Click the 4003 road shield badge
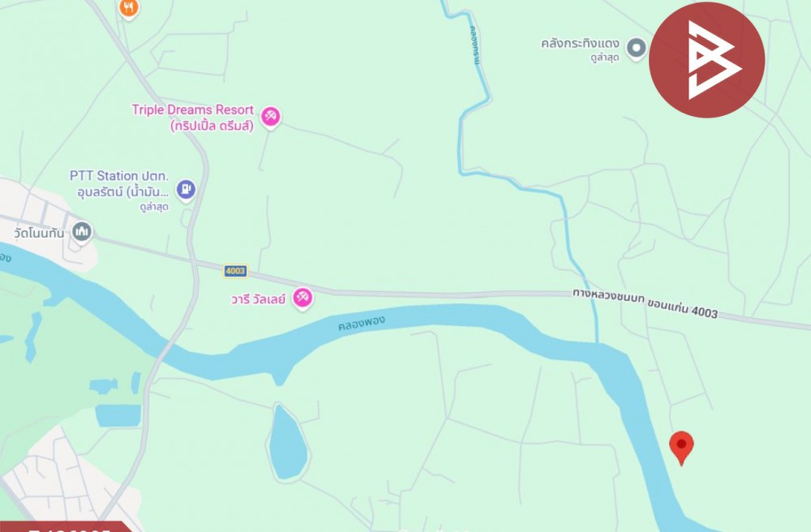 click(x=235, y=271)
